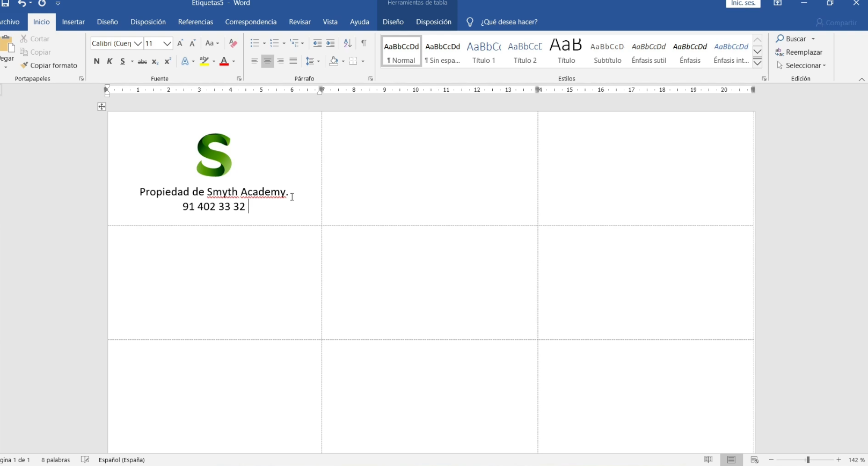Viewport: 868px width, 466px height.
Task: Click the strikethrough text icon
Action: 142,62
